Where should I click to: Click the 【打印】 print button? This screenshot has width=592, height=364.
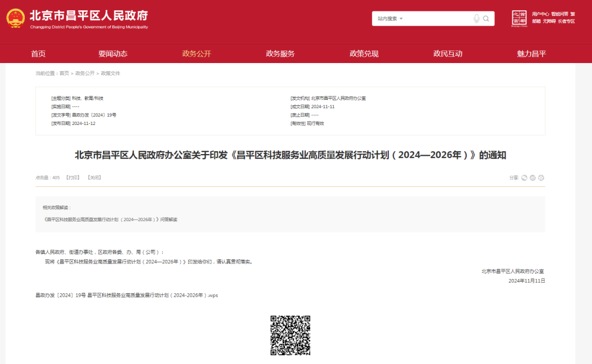coord(73,178)
